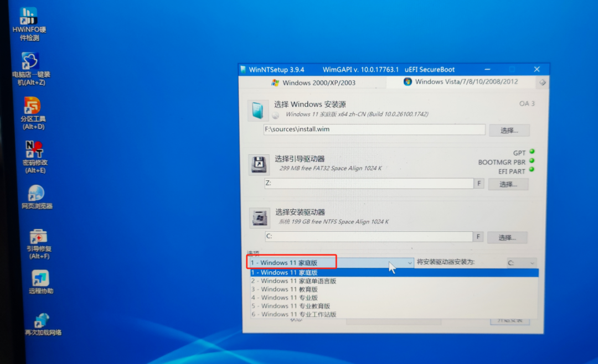Collapse the Windows edition dropdown arrow

tap(410, 263)
